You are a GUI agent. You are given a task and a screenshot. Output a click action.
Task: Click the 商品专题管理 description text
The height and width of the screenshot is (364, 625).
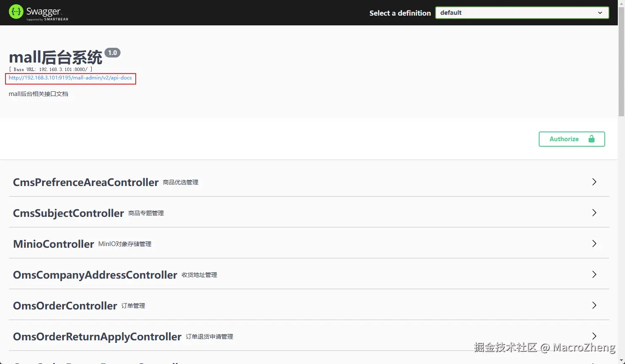(x=146, y=213)
